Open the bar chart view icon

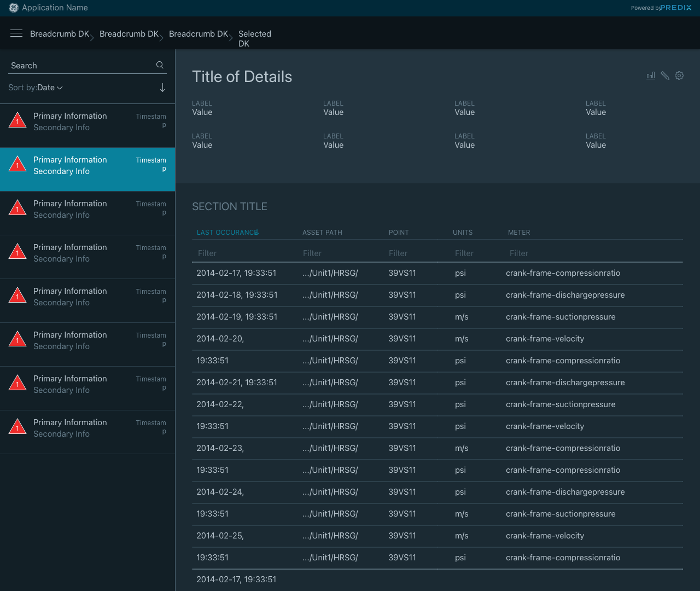(651, 76)
